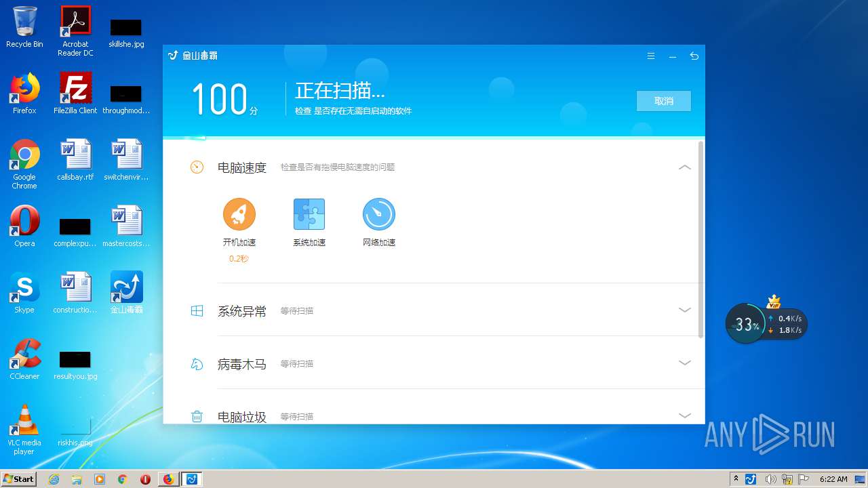Open 金山毒霸 desktop shortcut

click(x=127, y=293)
